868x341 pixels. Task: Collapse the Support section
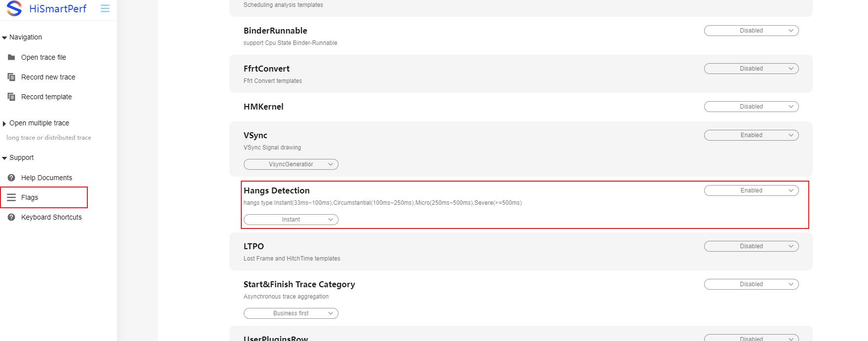4,158
